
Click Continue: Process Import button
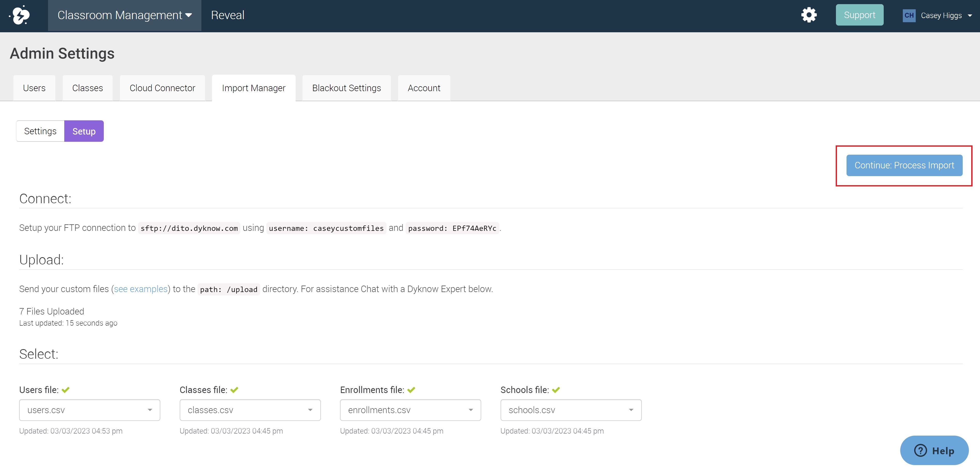click(x=904, y=166)
